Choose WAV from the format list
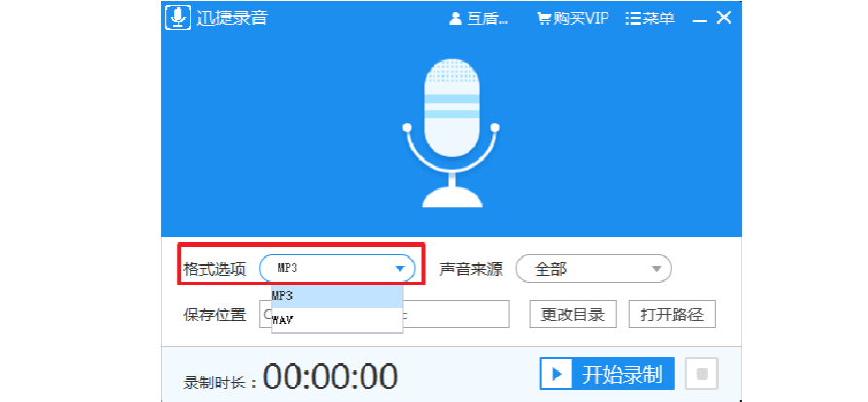Viewport: 868px width, 402px height. pyautogui.click(x=336, y=319)
